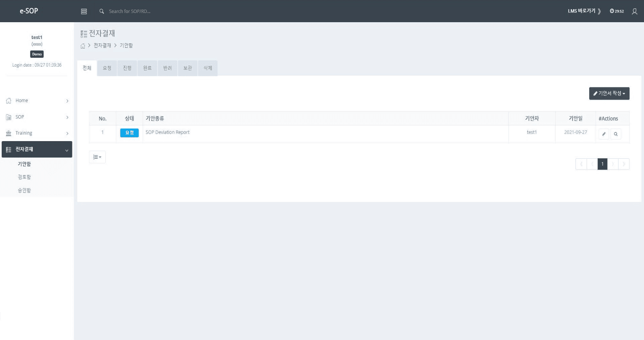Image resolution: width=644 pixels, height=340 pixels.
Task: Switch to the 완료 tab
Action: pyautogui.click(x=147, y=68)
